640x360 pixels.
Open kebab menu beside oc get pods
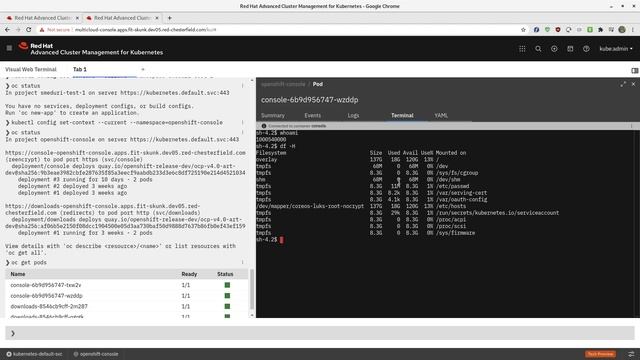(x=242, y=262)
